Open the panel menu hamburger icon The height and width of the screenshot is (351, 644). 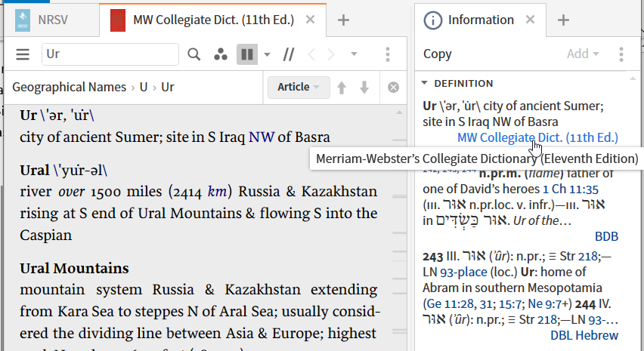tap(23, 54)
